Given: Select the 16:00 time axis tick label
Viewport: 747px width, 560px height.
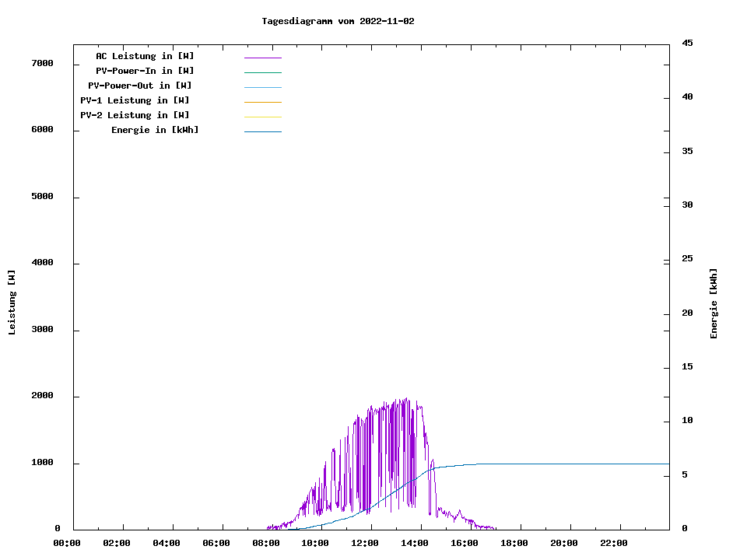Looking at the screenshot, I should point(465,543).
